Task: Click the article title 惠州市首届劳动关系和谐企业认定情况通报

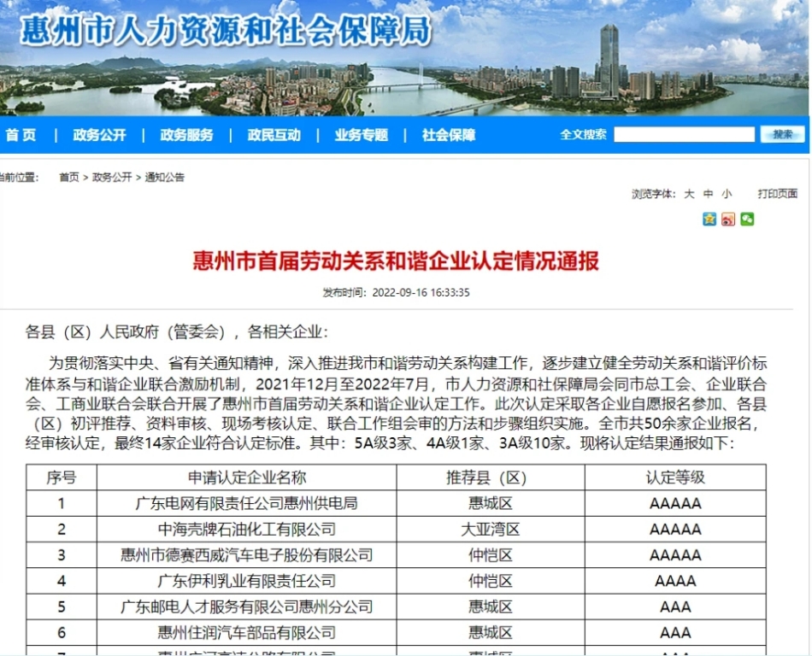Action: point(396,261)
